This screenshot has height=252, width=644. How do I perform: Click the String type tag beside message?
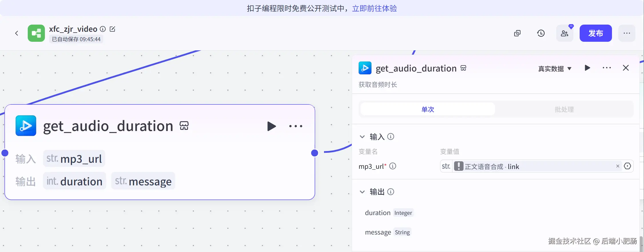[x=402, y=232]
